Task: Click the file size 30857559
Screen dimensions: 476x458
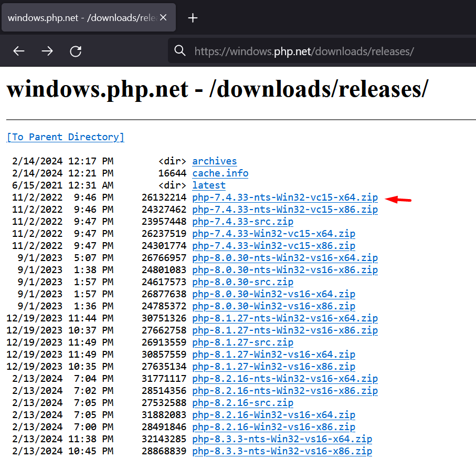Action: tap(164, 355)
